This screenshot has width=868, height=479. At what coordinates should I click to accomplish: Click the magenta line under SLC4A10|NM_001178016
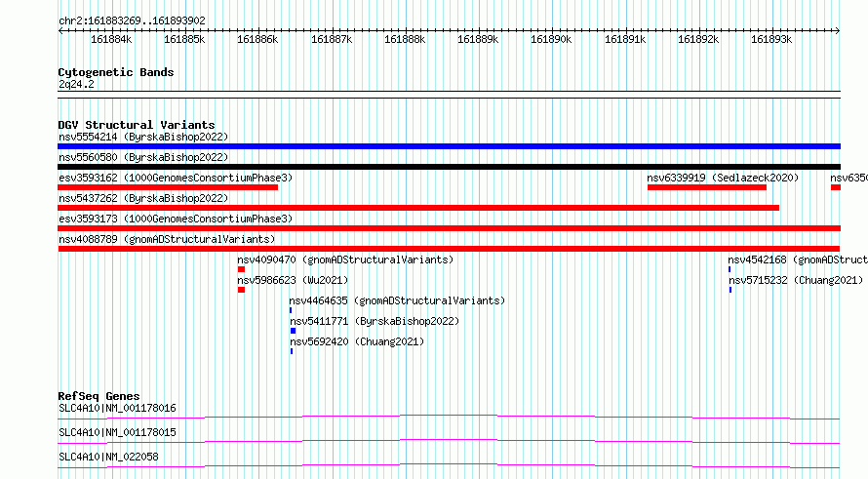449,417
